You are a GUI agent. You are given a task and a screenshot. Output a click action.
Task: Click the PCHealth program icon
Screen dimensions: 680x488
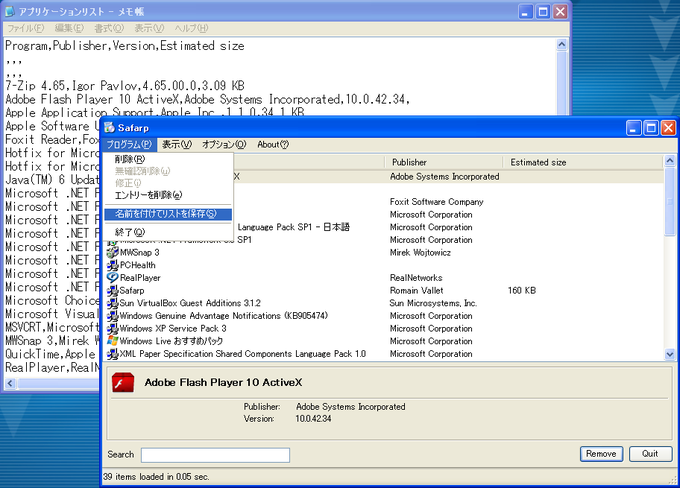tap(113, 265)
